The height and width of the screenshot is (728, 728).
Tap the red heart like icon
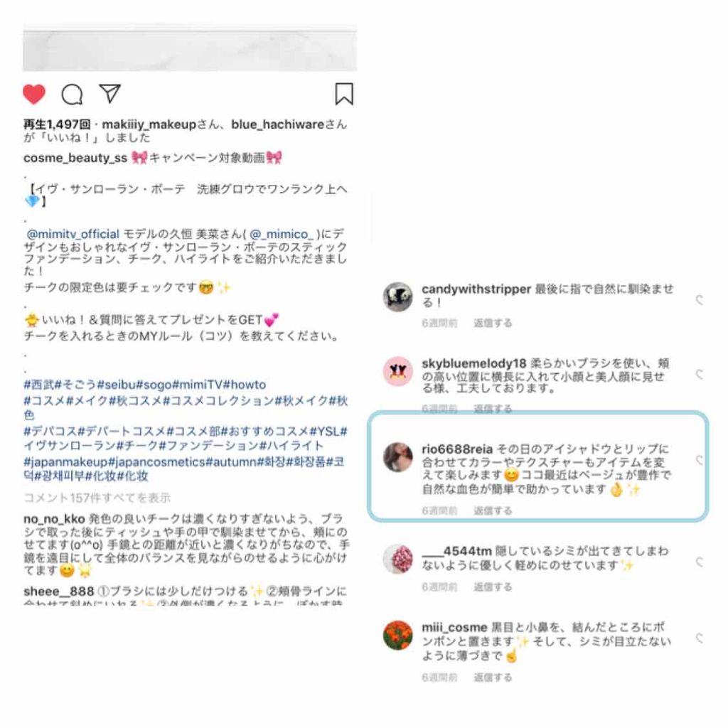(x=34, y=95)
